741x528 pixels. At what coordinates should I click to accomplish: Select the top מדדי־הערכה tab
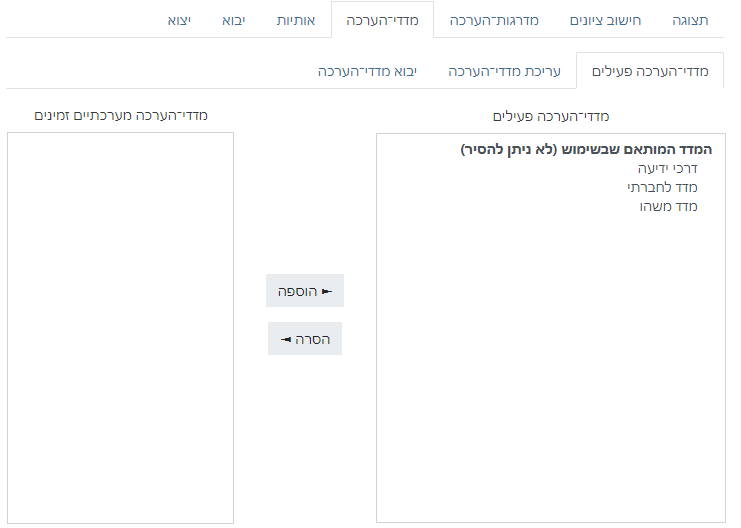(x=382, y=20)
